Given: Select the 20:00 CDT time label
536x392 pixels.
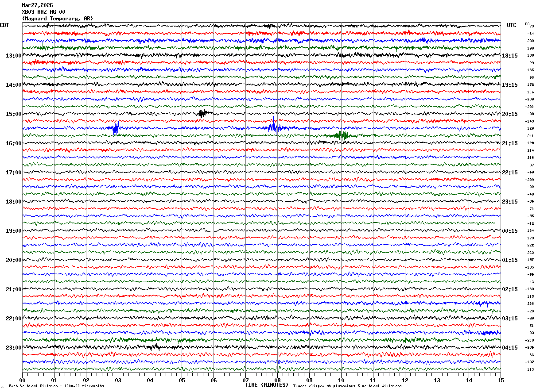Looking at the screenshot, I should (x=13, y=260).
